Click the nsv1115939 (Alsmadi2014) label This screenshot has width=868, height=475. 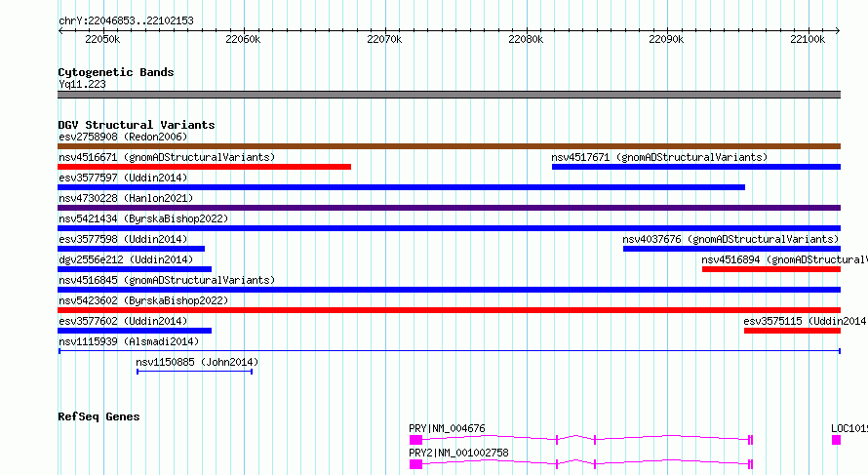coord(129,341)
